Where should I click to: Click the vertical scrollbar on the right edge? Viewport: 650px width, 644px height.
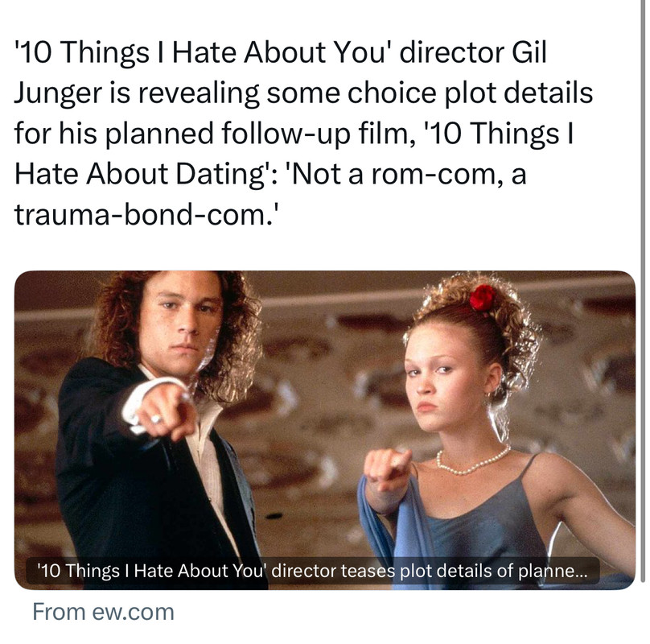(x=642, y=291)
